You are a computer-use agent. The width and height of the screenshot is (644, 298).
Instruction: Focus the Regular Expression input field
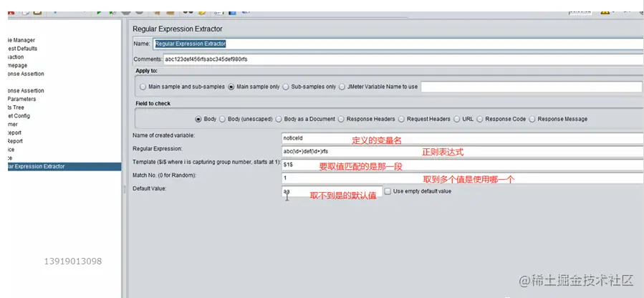(463, 151)
